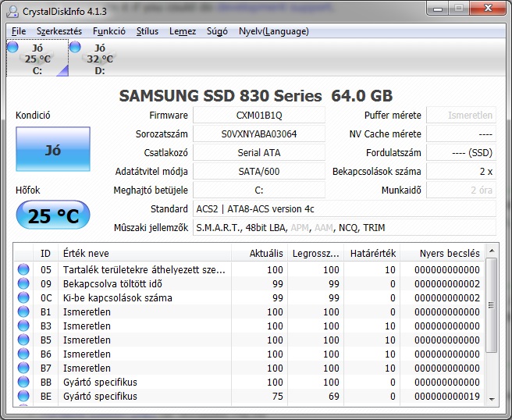Click the Serial ATA interface field
The height and width of the screenshot is (420, 512).
(x=259, y=152)
